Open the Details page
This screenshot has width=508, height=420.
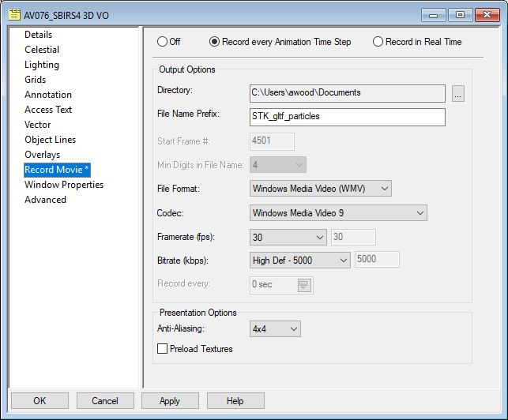(x=39, y=35)
